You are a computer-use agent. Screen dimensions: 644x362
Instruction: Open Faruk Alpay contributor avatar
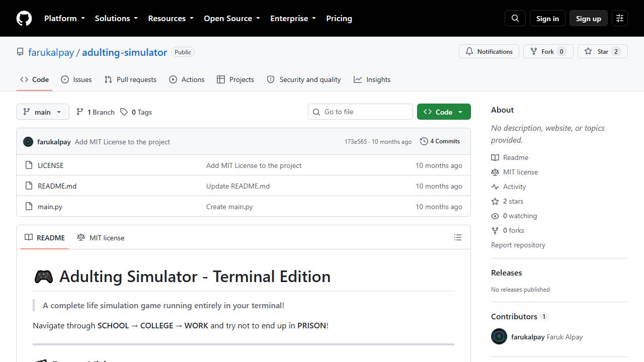(x=499, y=336)
